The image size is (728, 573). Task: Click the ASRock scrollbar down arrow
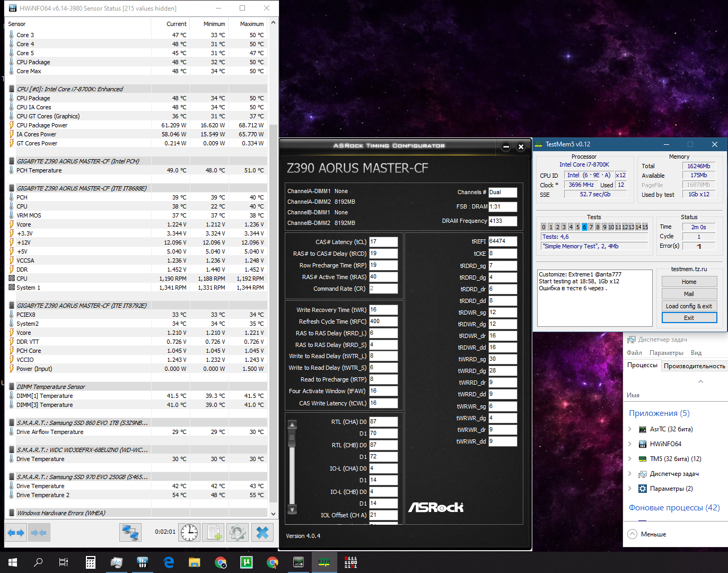coord(292,510)
